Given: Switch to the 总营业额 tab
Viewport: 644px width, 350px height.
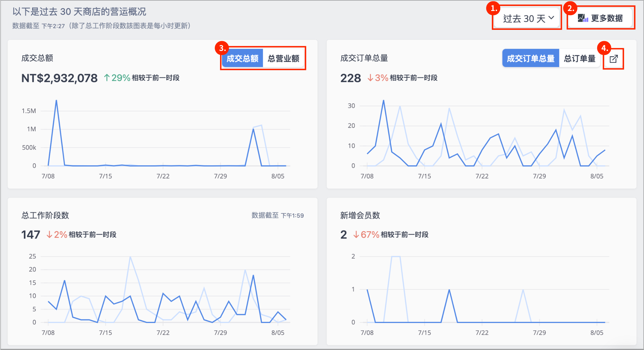Looking at the screenshot, I should coord(283,58).
